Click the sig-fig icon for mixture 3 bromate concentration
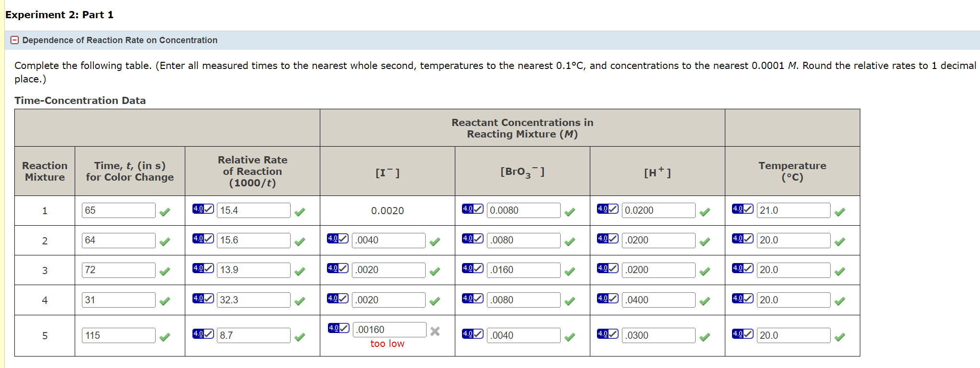The height and width of the screenshot is (368, 980). coord(473,268)
